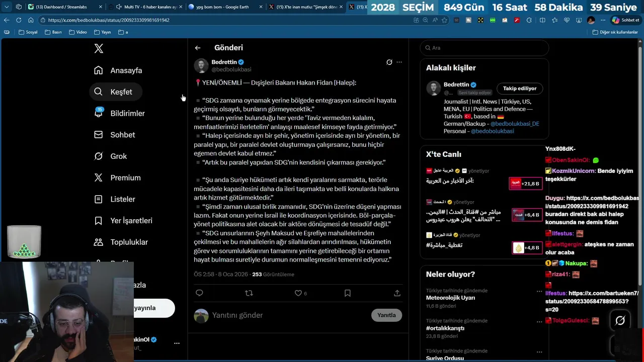Open Yayın bookmarks folder
The width and height of the screenshot is (644, 362).
click(102, 32)
